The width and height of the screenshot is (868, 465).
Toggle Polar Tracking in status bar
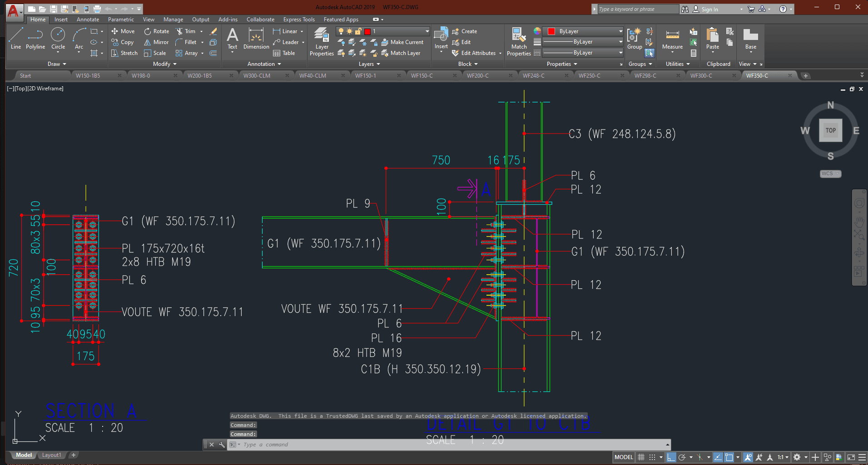(x=682, y=457)
